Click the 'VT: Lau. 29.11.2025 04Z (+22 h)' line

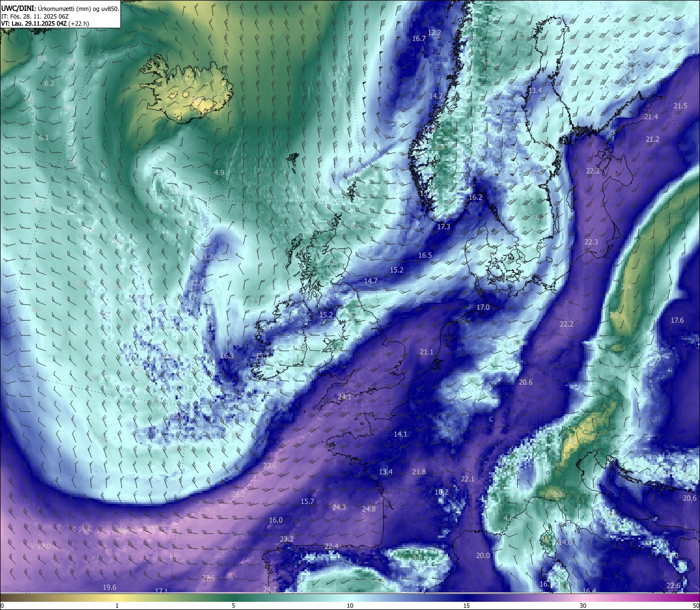tap(45, 24)
